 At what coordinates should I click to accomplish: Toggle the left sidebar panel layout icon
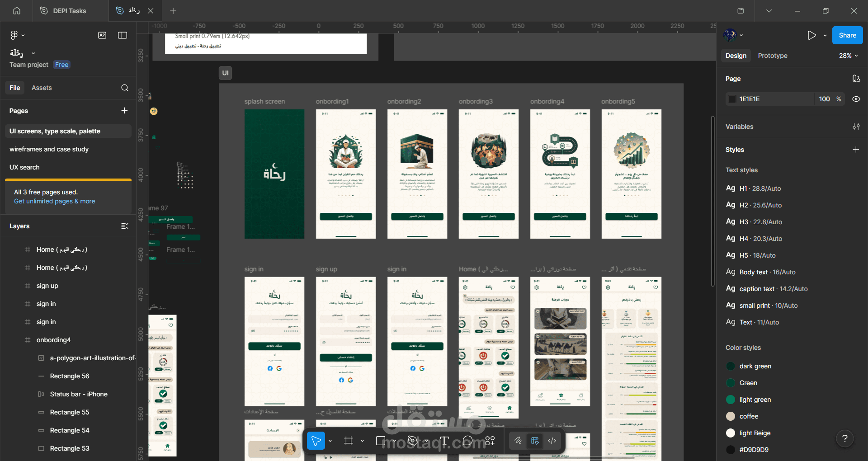(x=123, y=35)
